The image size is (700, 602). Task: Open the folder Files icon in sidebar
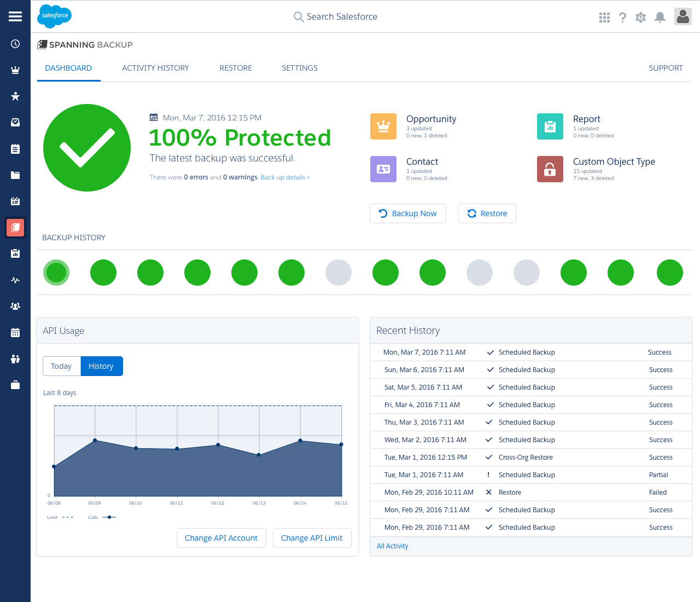tap(15, 175)
